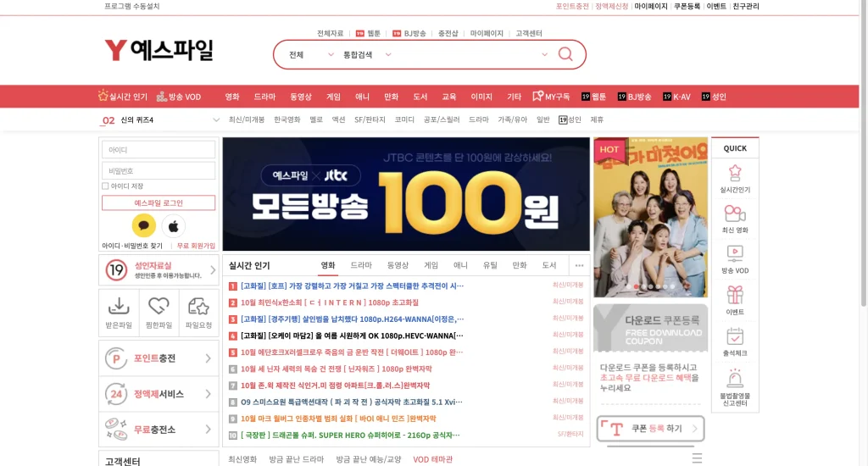This screenshot has width=868, height=466.
Task: Open rank 4 오케이 마담2 entry
Action: point(352,336)
